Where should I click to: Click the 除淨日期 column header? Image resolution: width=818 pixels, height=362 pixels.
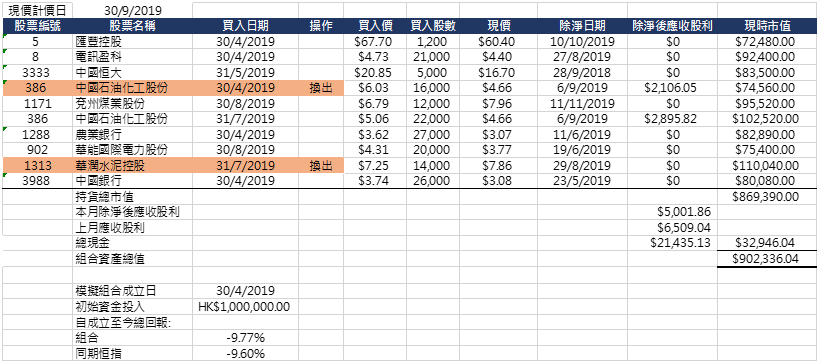pyautogui.click(x=582, y=26)
